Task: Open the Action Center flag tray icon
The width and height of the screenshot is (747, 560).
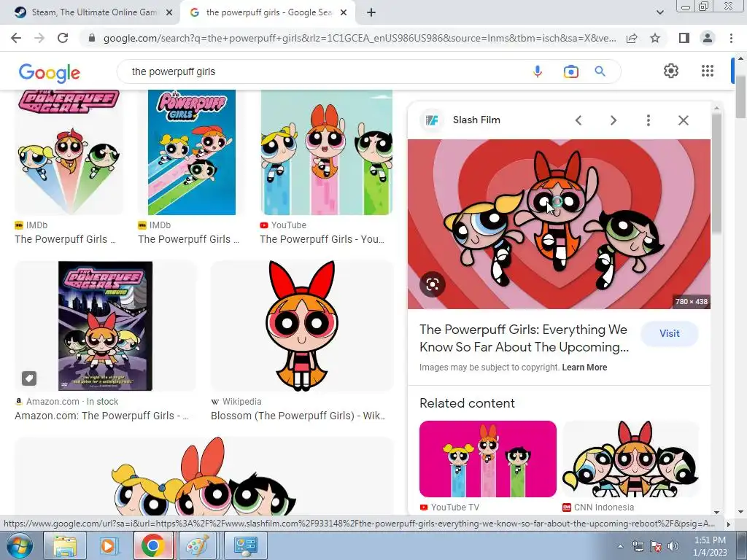Action: (x=656, y=546)
